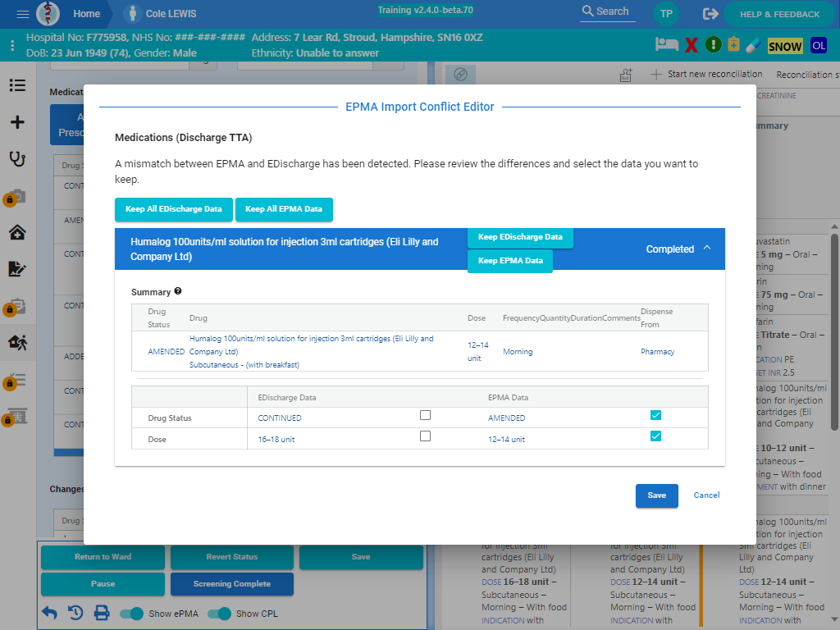Cancel the conflict editor dialog
This screenshot has width=840, height=630.
click(706, 495)
